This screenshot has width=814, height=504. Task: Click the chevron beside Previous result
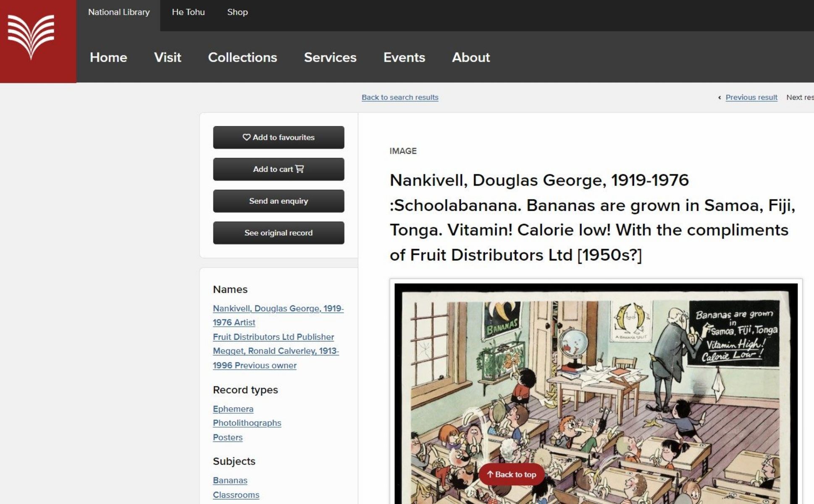[x=719, y=97]
